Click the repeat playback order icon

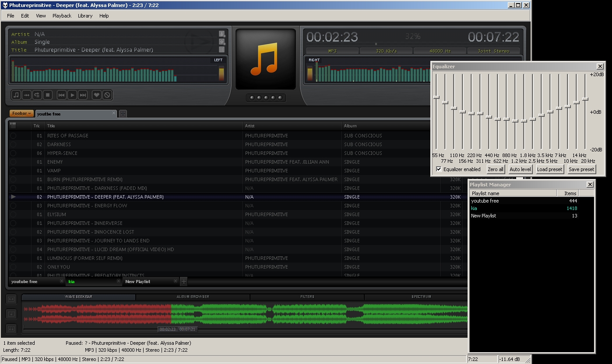[37, 95]
